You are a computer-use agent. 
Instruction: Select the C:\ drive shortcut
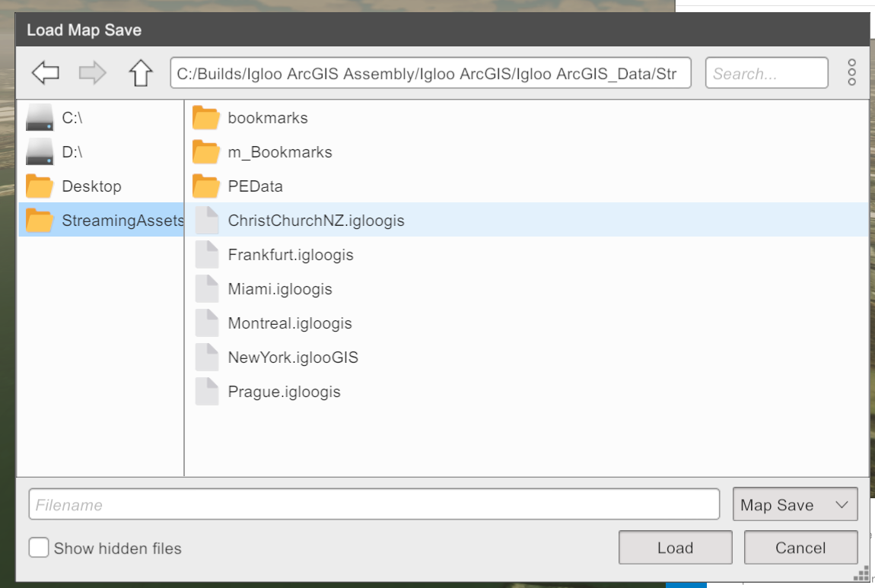[x=72, y=118]
